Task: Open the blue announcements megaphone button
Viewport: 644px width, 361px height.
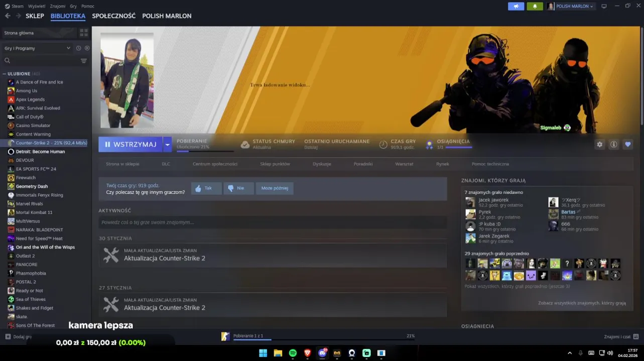Action: tap(516, 6)
